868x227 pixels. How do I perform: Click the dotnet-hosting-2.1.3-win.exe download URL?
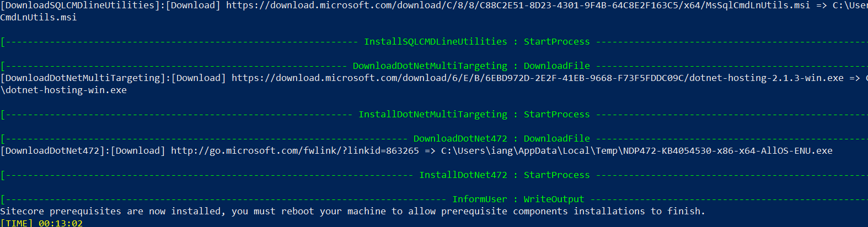tap(538, 78)
